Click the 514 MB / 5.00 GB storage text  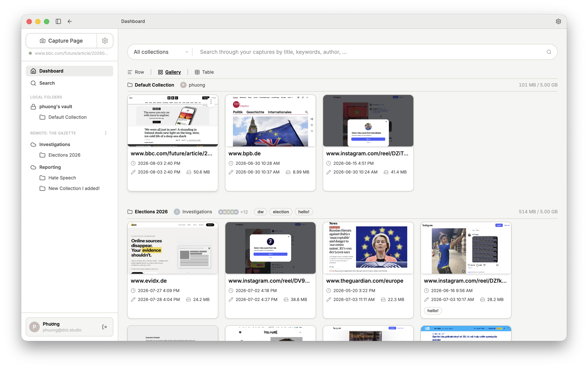coord(538,212)
